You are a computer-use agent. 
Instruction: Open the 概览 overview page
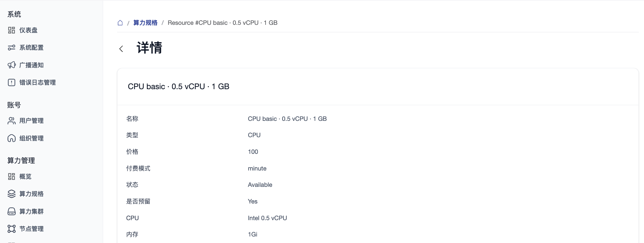point(25,177)
